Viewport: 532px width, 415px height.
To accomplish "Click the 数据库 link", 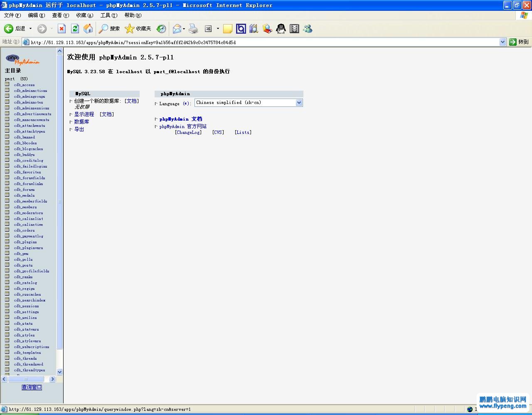I will 81,122.
